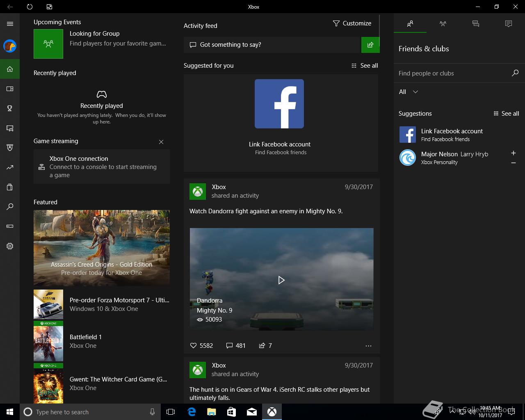Open the Achievements trophy icon in sidebar

tap(10, 108)
